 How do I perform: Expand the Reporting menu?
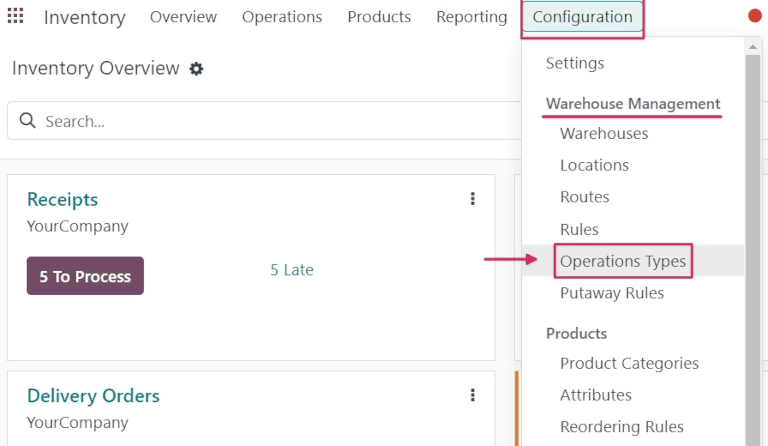(471, 17)
